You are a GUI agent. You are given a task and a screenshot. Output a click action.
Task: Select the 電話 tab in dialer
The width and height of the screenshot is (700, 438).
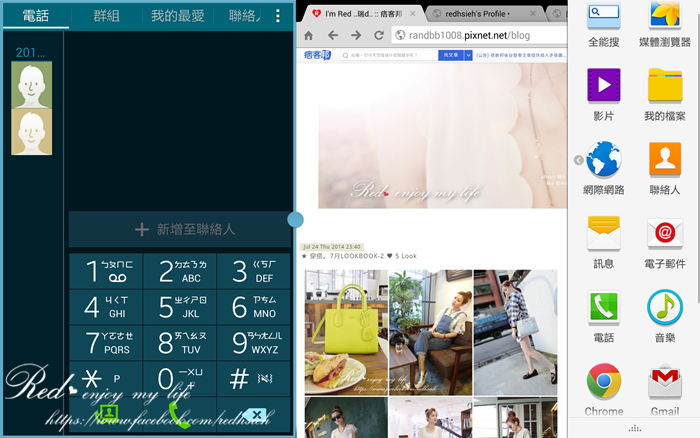pos(36,16)
